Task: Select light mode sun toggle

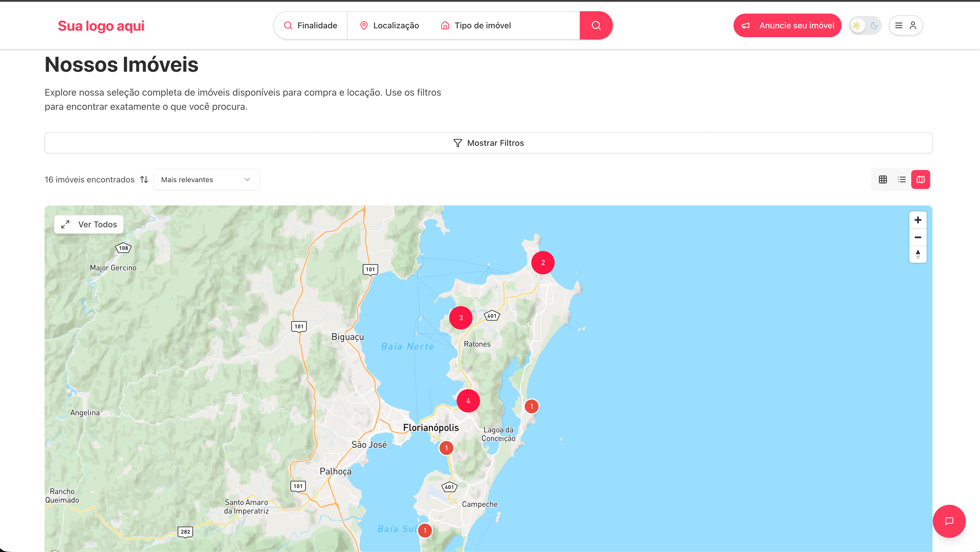Action: point(857,25)
